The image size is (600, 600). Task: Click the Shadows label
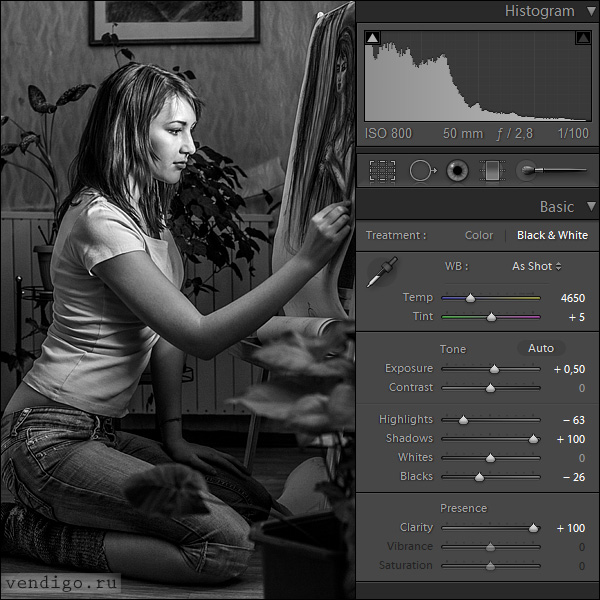[409, 439]
